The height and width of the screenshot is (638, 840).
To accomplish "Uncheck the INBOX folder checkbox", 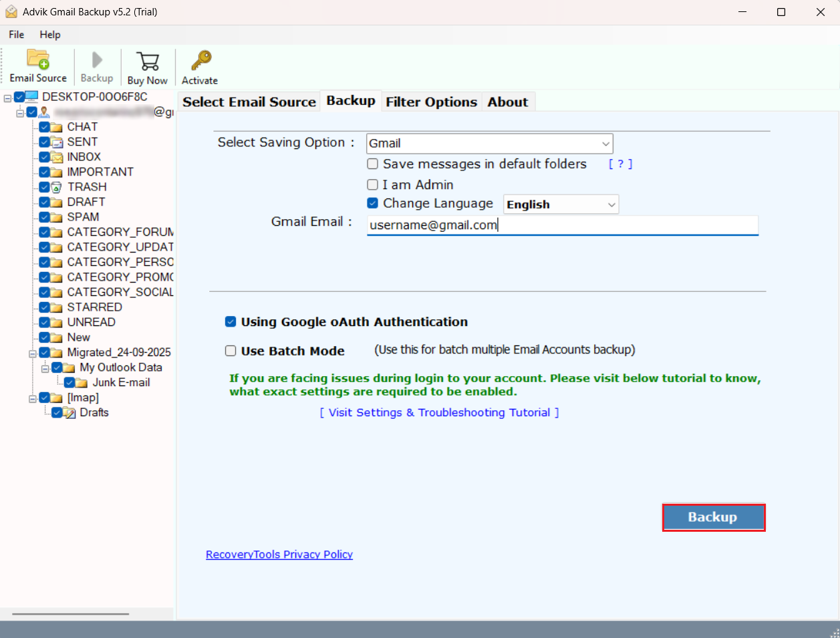I will point(44,157).
